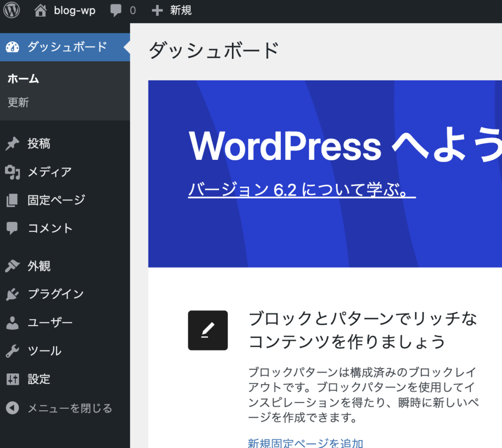
Task: Click the メディア media icon
Action: click(x=12, y=172)
